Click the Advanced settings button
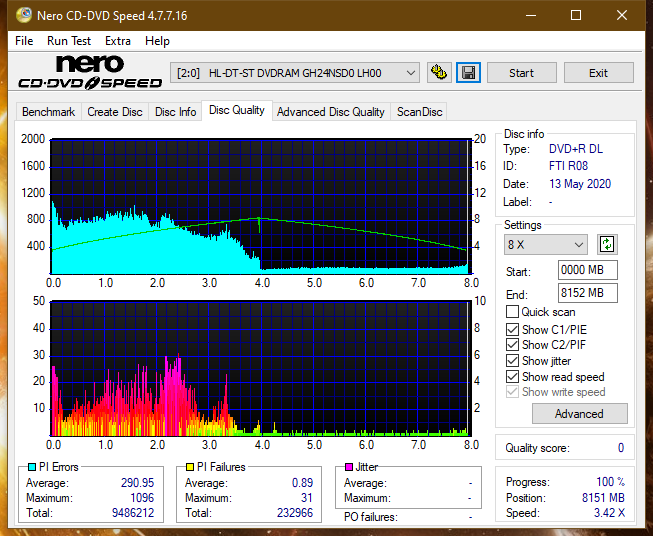Screen dimensions: 653x536 tap(579, 414)
